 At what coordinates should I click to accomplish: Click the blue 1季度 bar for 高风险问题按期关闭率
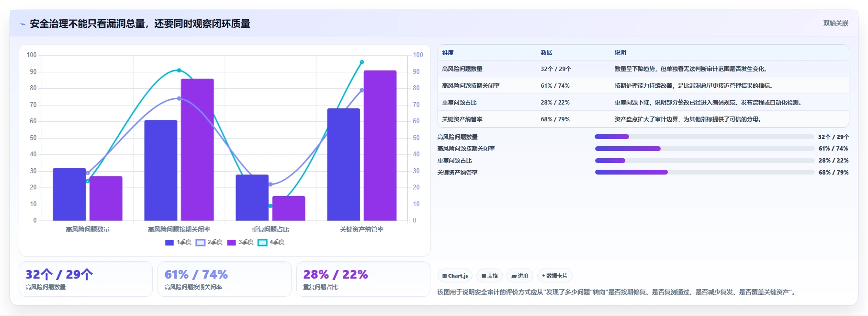coord(161,170)
